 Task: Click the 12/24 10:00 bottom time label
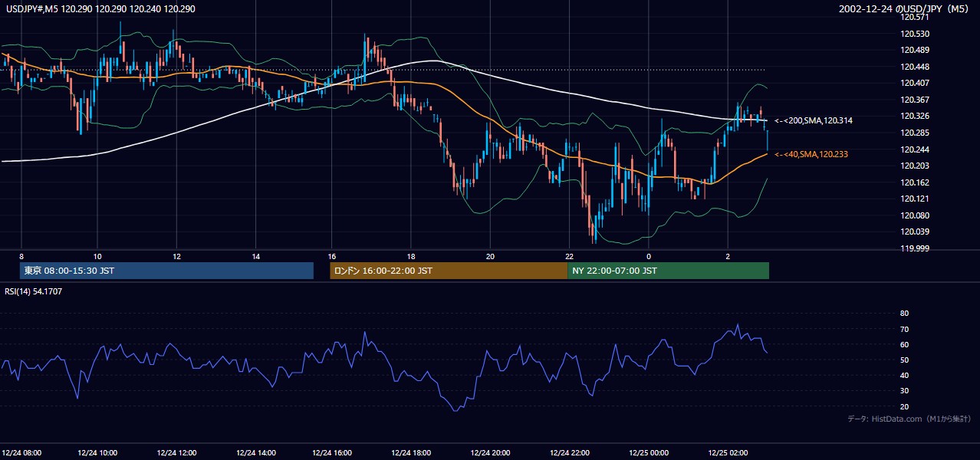pos(97,453)
